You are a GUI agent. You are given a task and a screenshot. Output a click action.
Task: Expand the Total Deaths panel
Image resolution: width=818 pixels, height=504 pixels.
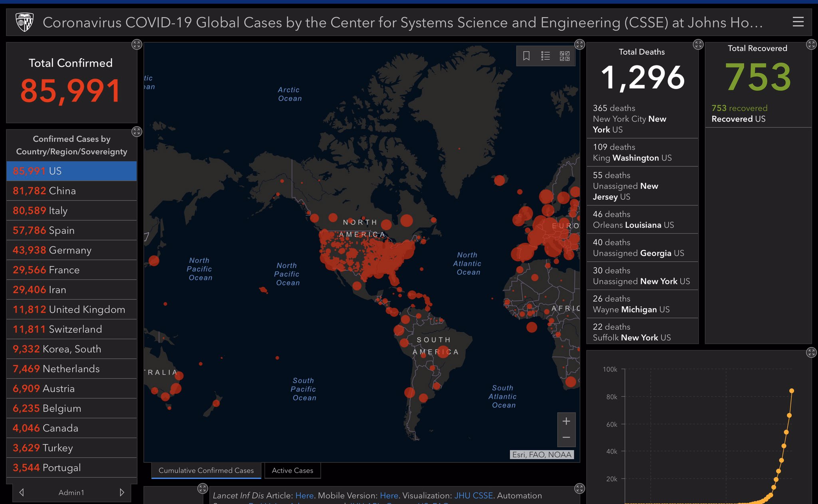(698, 44)
